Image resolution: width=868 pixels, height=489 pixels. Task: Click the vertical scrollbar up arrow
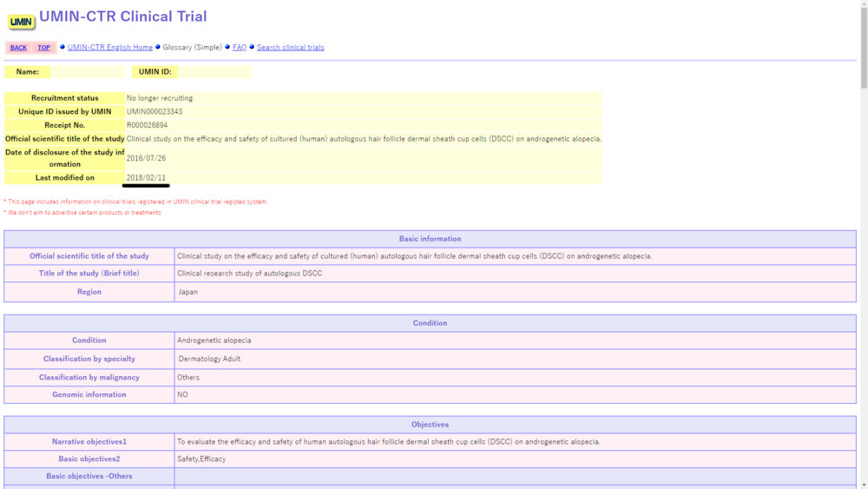863,4
